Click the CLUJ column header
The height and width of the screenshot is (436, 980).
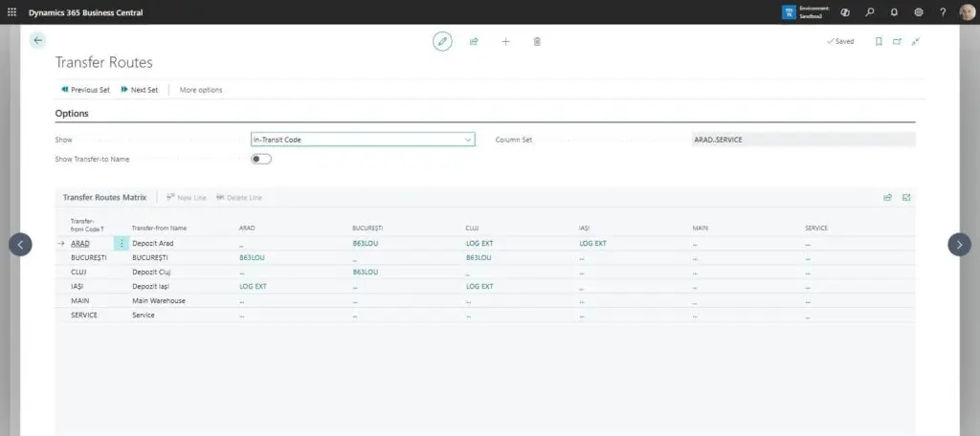(472, 228)
